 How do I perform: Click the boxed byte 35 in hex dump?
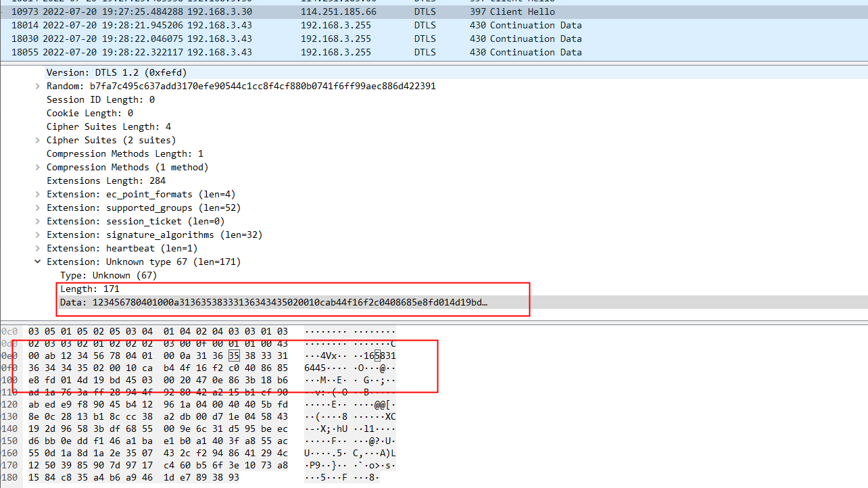coord(234,356)
